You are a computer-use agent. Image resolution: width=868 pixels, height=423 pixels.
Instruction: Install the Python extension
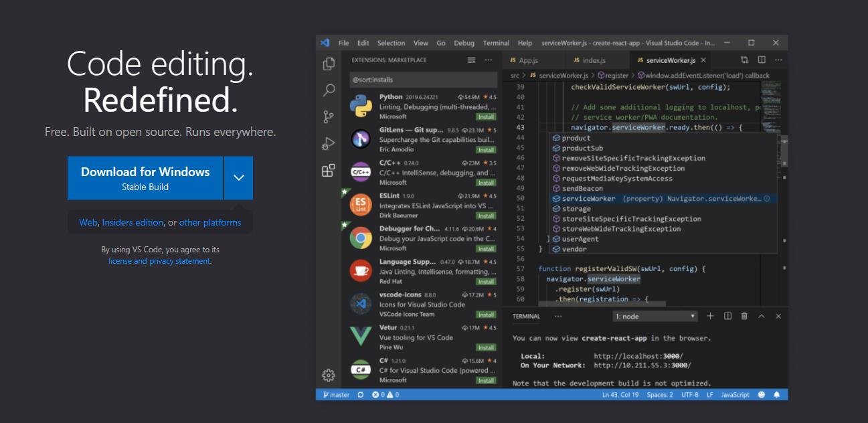point(486,116)
